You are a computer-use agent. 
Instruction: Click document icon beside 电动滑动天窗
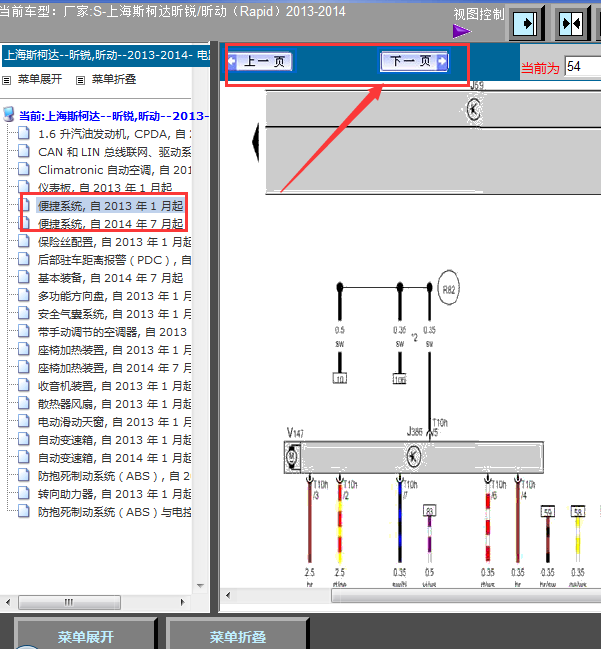(x=24, y=421)
